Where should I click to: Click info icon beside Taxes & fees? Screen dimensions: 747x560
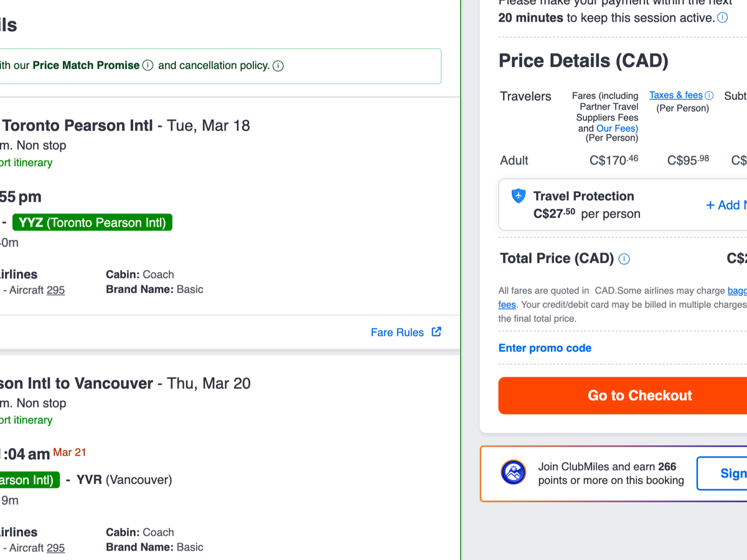pyautogui.click(x=709, y=95)
